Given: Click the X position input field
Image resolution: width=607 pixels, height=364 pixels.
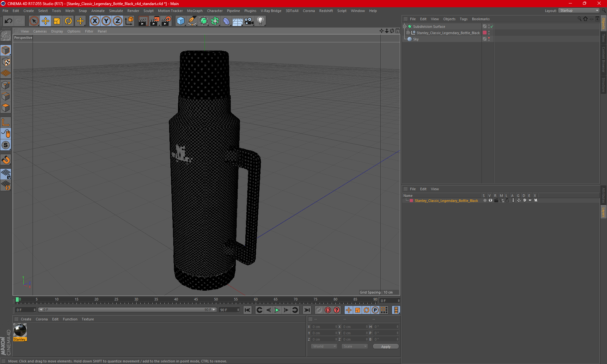Looking at the screenshot, I should (324, 327).
